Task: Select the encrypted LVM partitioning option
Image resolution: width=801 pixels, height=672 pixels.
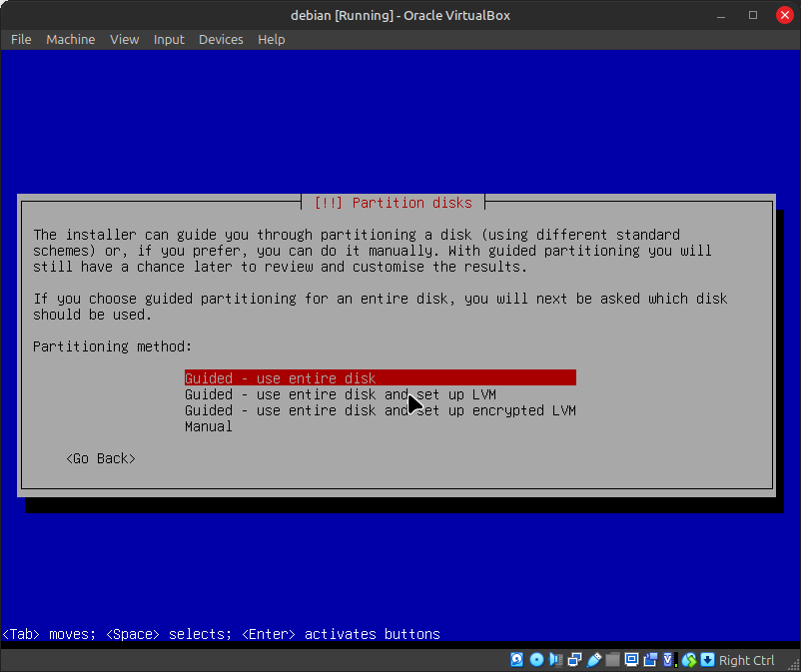Action: (380, 410)
